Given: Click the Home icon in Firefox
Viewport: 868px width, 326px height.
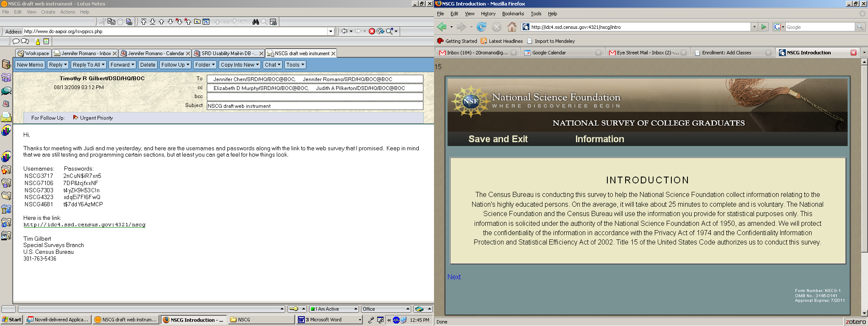Looking at the screenshot, I should [x=512, y=27].
